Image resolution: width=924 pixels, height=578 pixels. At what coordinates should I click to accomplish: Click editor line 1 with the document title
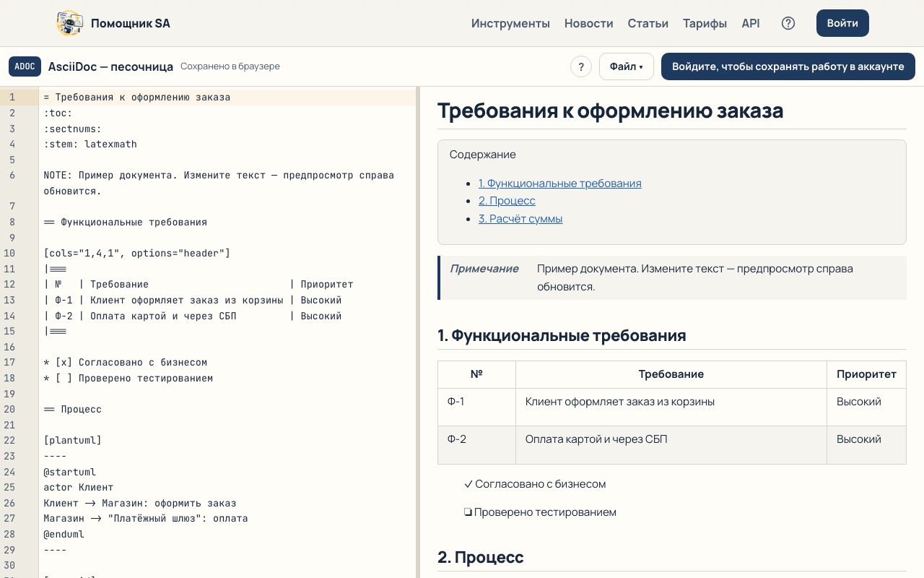pos(227,97)
